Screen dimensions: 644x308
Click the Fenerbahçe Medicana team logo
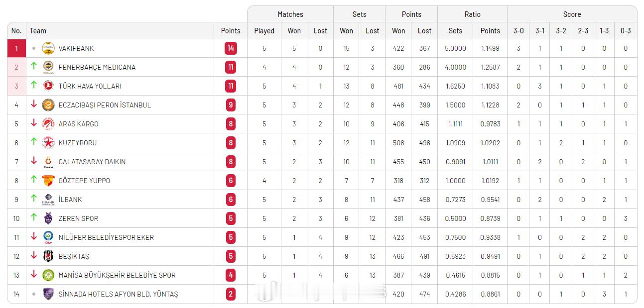(x=48, y=67)
